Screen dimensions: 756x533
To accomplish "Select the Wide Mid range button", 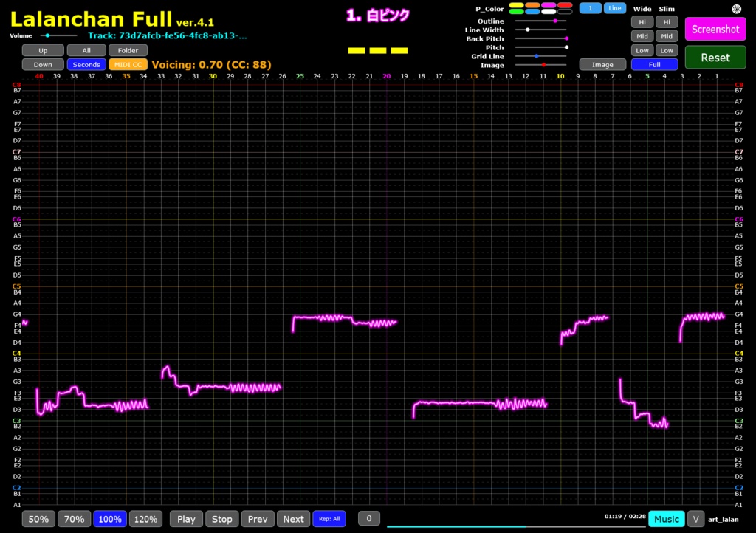I will (x=642, y=36).
